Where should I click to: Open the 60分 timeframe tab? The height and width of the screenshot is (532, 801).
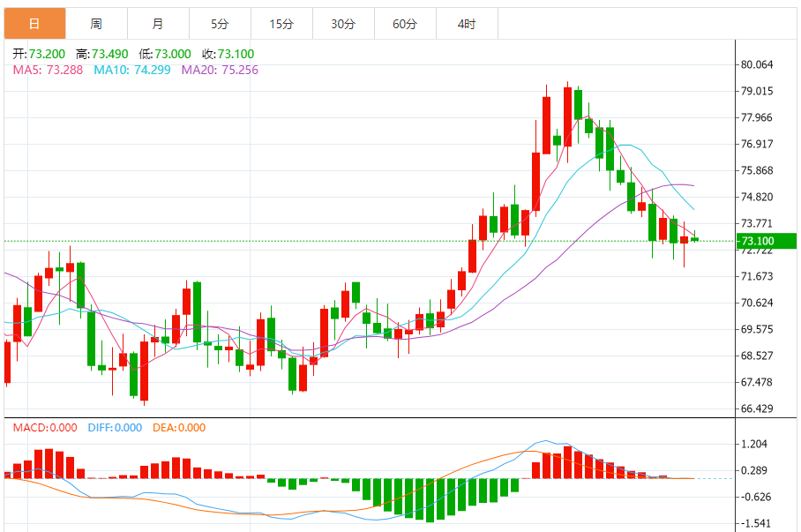pos(406,24)
